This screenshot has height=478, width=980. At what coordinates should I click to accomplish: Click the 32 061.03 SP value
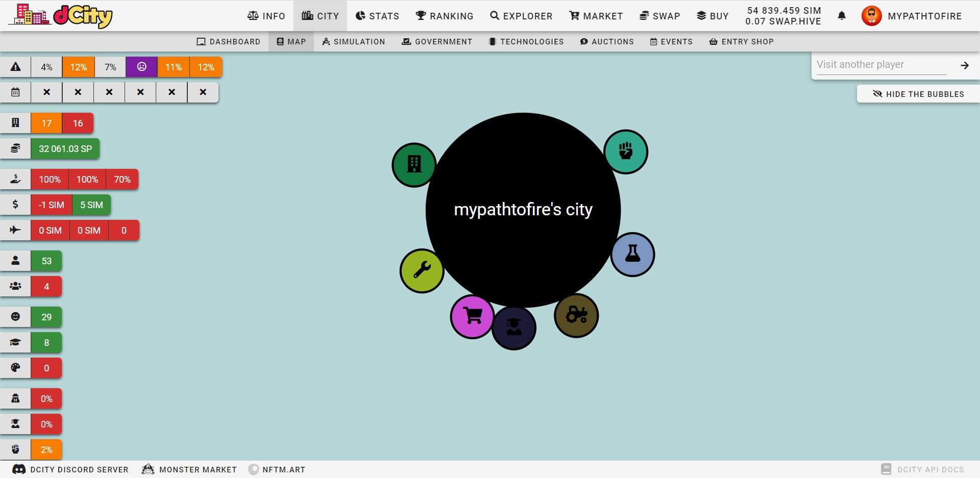pyautogui.click(x=65, y=148)
